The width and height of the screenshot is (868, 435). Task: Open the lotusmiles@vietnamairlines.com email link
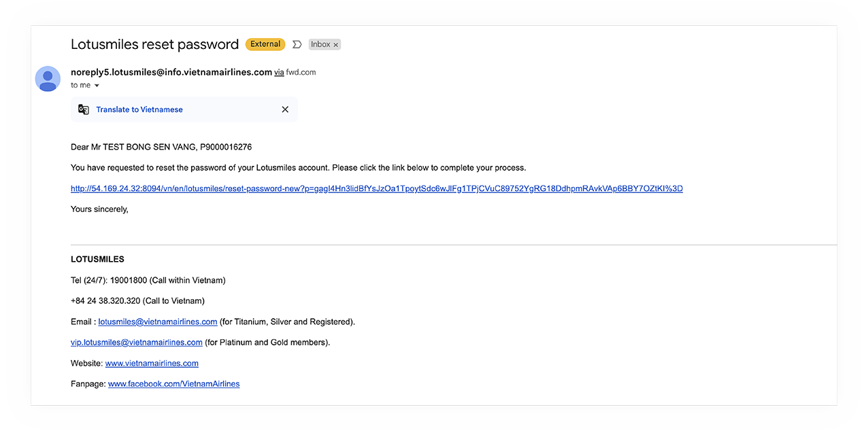[157, 321]
